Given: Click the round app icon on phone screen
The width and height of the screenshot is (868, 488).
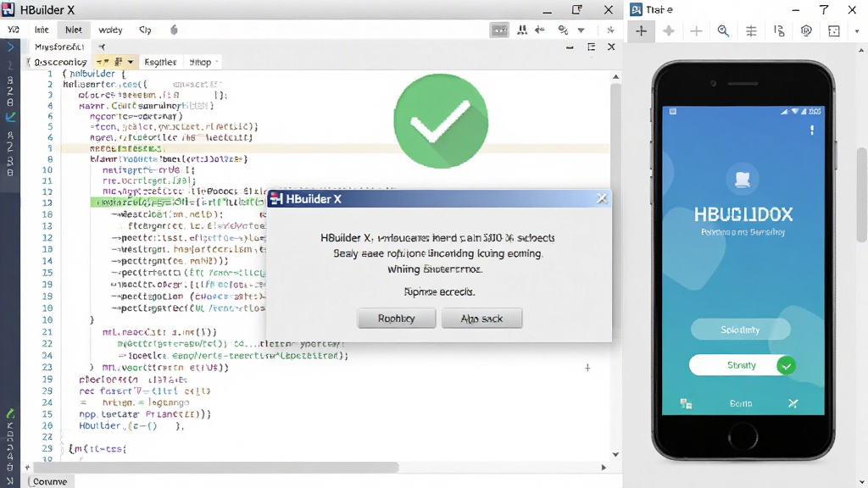Looking at the screenshot, I should point(743,179).
